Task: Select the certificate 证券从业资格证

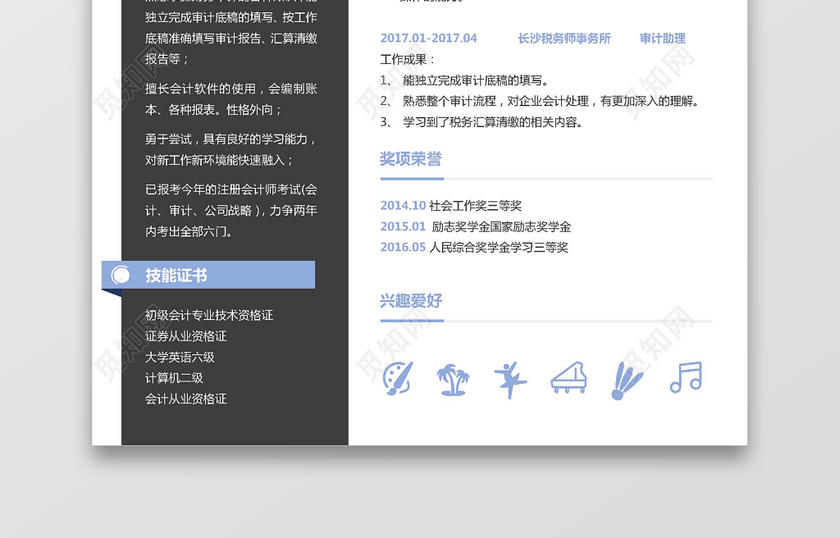Action: coord(186,336)
